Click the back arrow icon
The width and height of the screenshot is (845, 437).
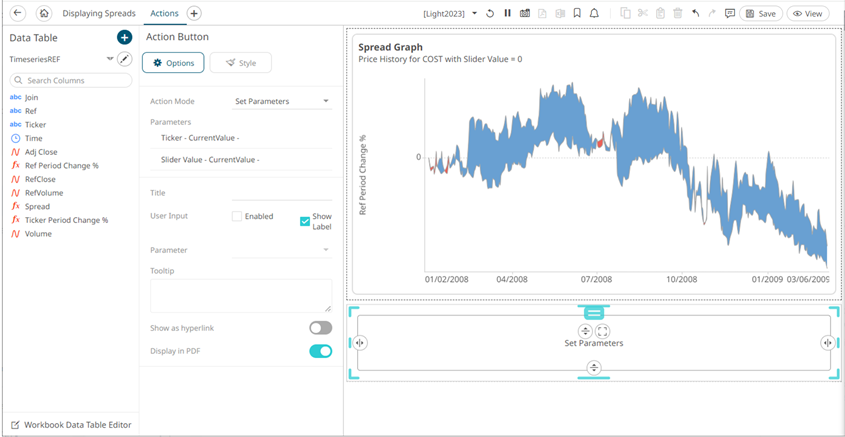17,14
